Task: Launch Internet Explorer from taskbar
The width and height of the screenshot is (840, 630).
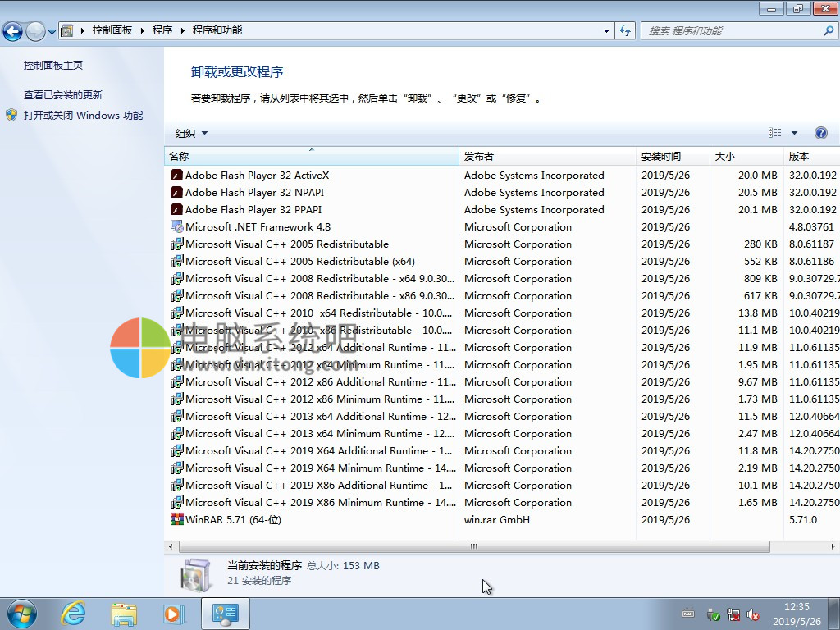Action: pyautogui.click(x=73, y=614)
